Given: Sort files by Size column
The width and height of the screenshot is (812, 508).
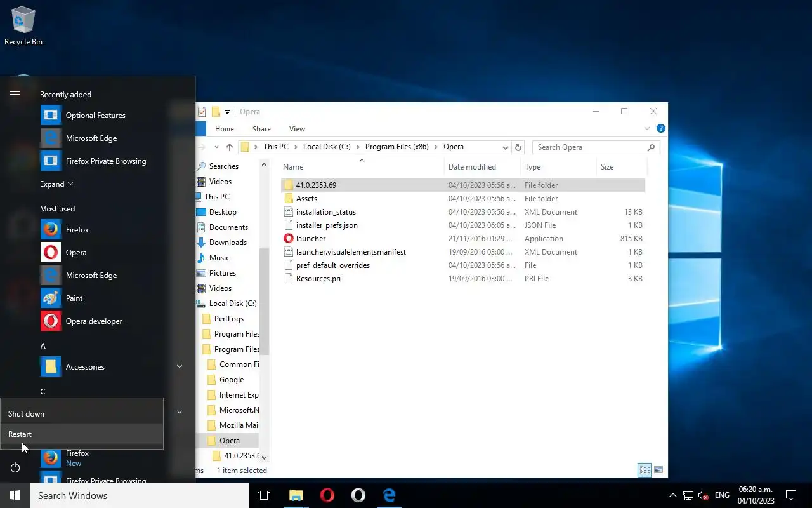Looking at the screenshot, I should (621, 167).
